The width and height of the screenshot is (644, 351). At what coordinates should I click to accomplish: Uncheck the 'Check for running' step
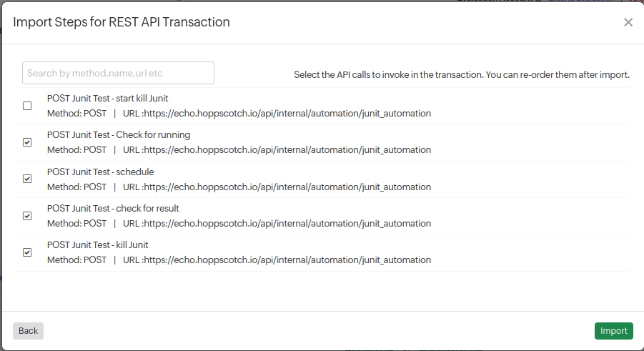pos(27,142)
